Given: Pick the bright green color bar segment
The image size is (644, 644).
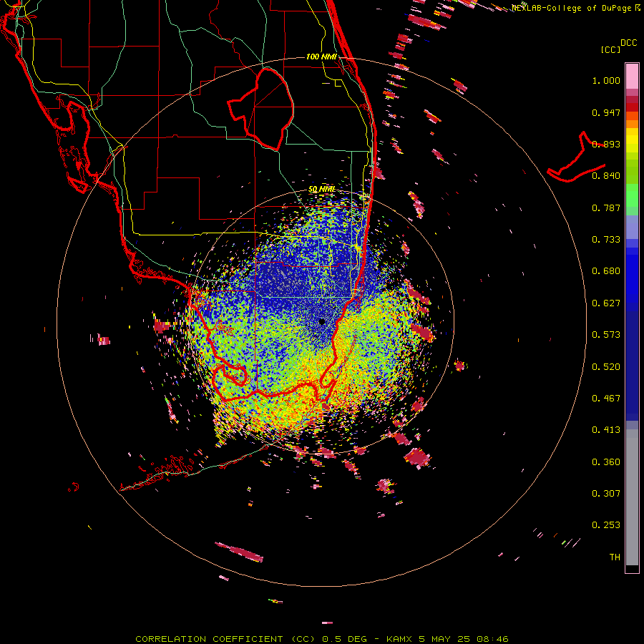Looking at the screenshot, I should pos(632,195).
